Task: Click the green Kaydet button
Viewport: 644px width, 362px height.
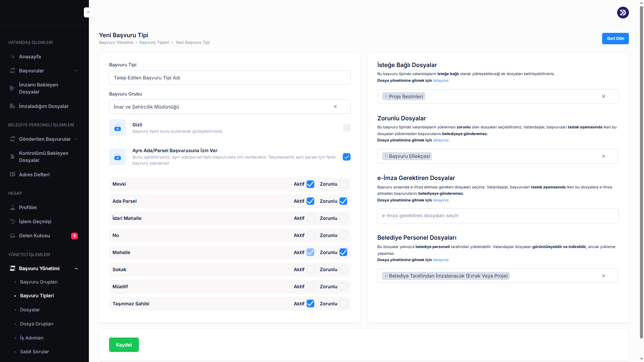Action: click(x=124, y=345)
